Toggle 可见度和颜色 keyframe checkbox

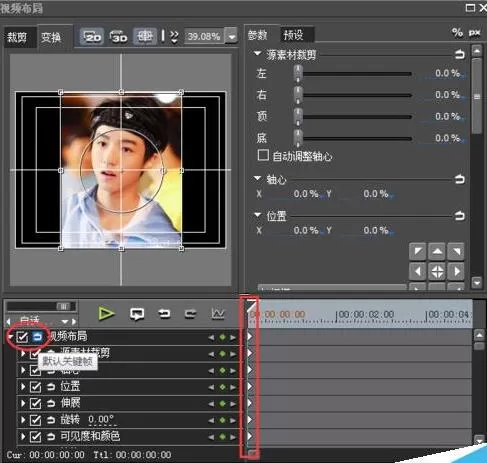[35, 436]
